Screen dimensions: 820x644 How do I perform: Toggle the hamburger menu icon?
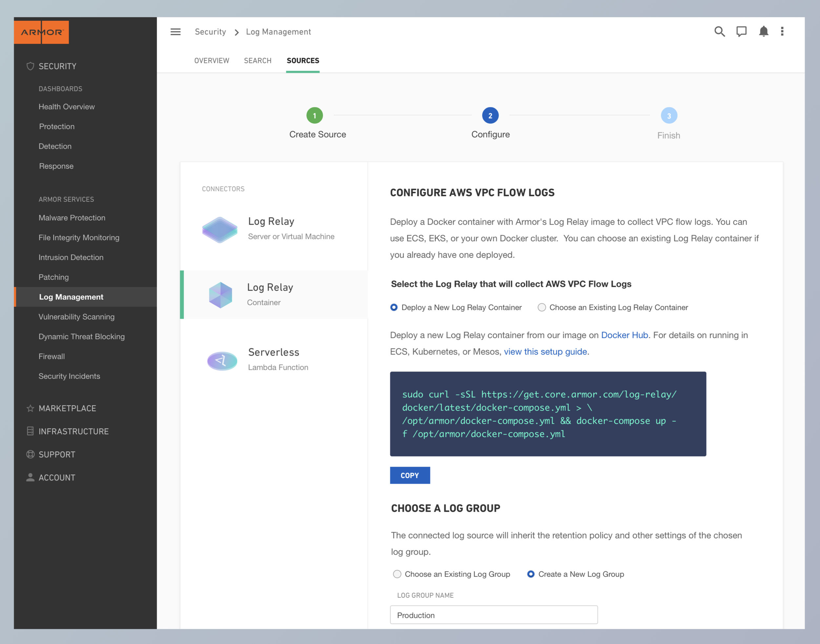pos(175,32)
